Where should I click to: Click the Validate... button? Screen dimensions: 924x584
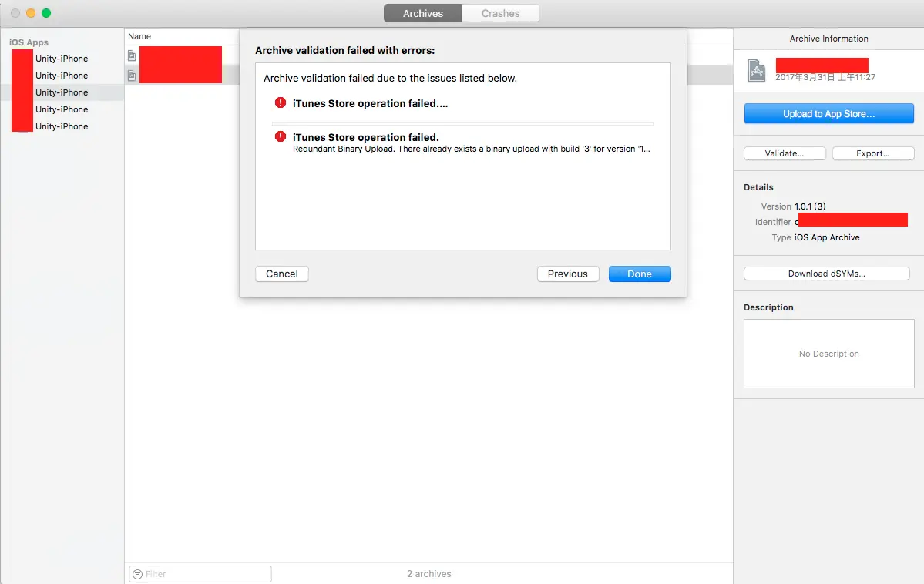click(785, 153)
